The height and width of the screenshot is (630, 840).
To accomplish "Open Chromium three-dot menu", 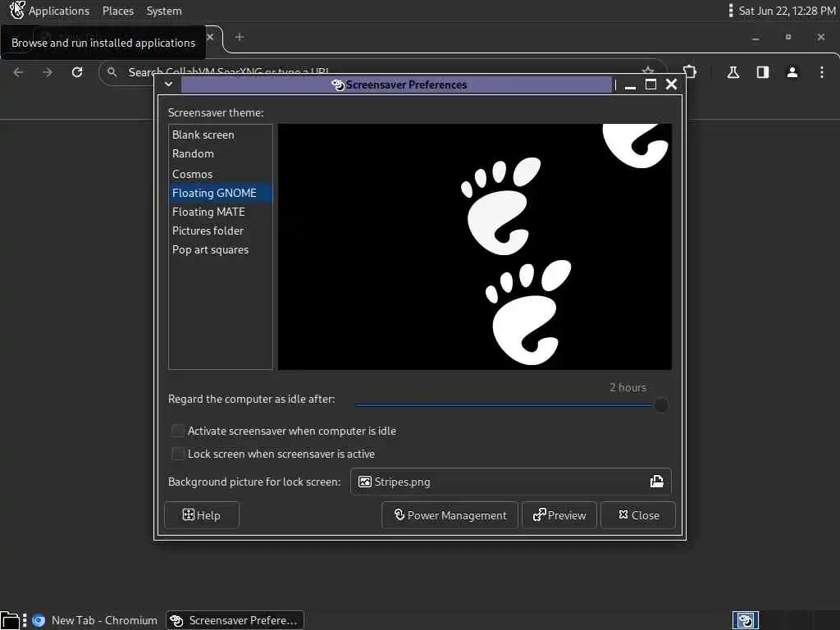I will point(822,72).
